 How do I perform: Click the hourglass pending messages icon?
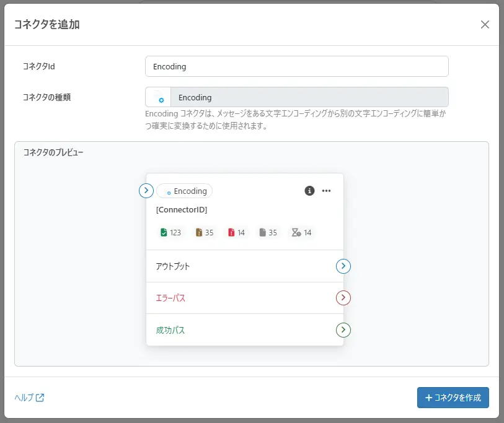[297, 232]
